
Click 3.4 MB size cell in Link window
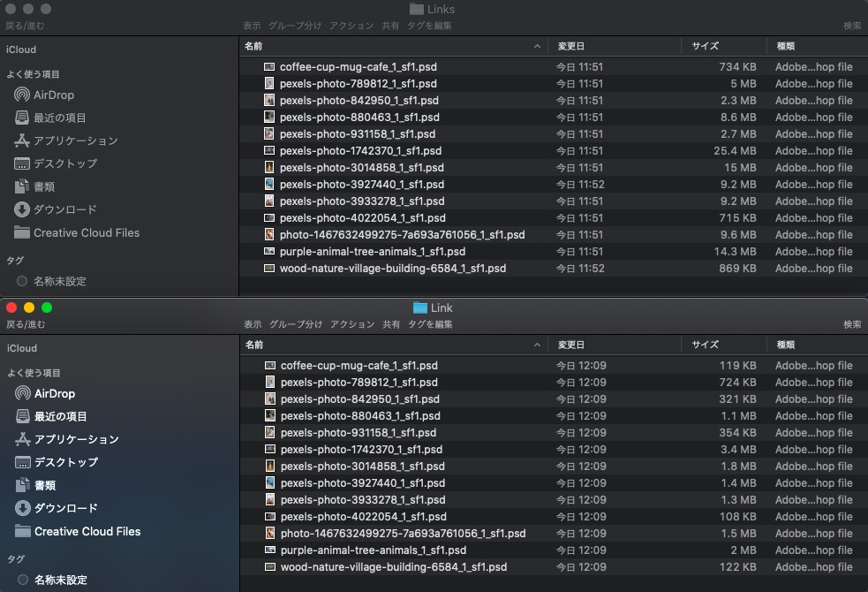pos(738,449)
